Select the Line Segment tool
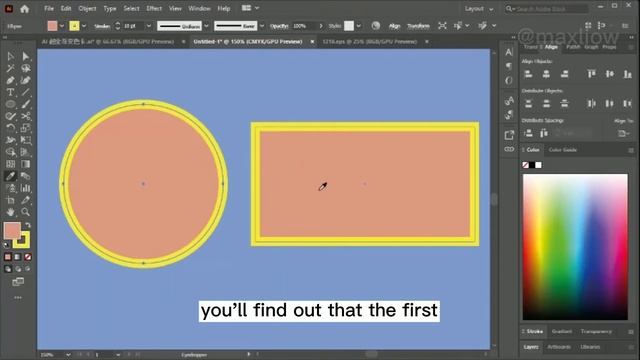Image resolution: width=640 pixels, height=360 pixels. coord(25,92)
